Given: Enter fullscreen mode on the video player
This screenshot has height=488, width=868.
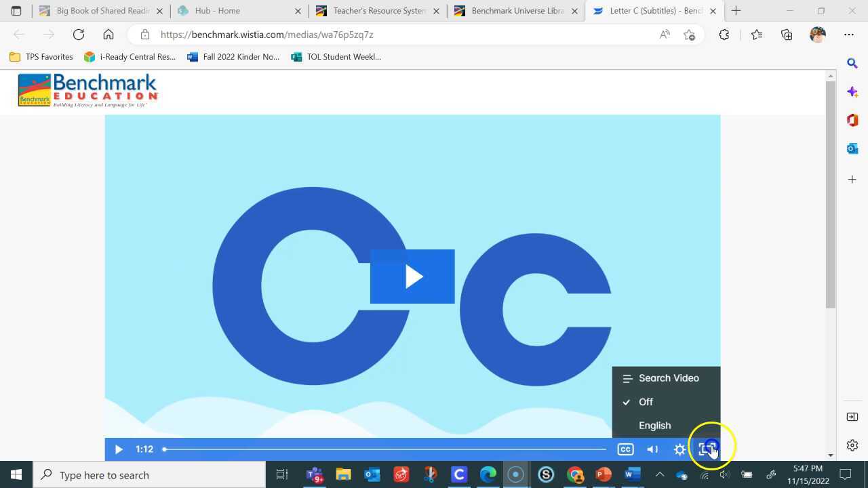Looking at the screenshot, I should (x=707, y=449).
